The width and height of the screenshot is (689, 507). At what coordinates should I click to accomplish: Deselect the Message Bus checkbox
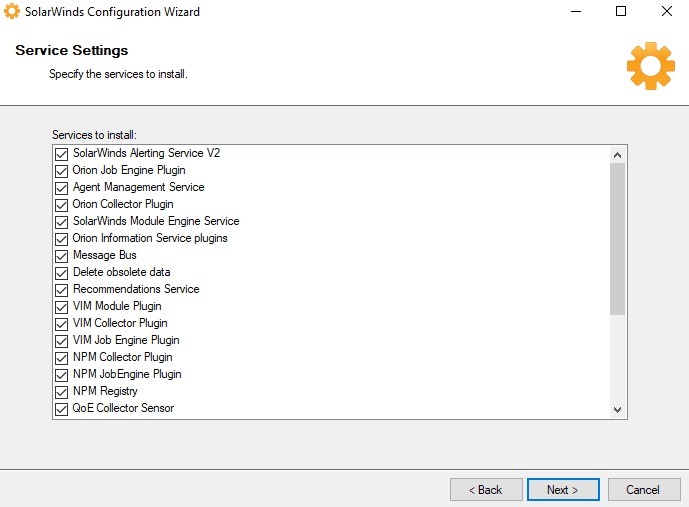pyautogui.click(x=61, y=256)
